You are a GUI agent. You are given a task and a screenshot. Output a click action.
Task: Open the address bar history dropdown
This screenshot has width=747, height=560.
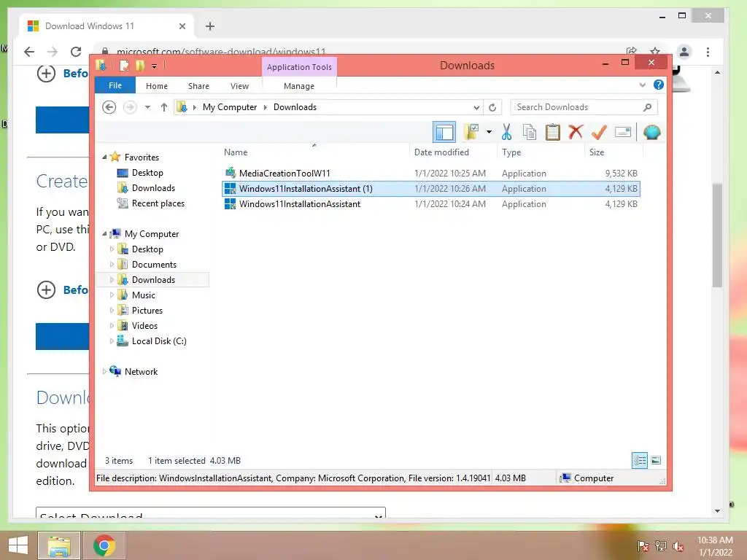(476, 107)
